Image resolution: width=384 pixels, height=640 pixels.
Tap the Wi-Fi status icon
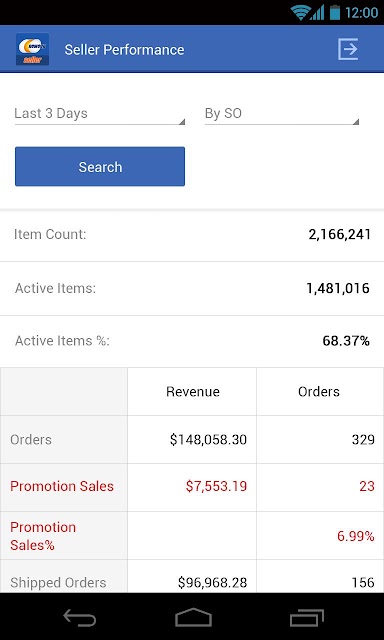point(300,13)
